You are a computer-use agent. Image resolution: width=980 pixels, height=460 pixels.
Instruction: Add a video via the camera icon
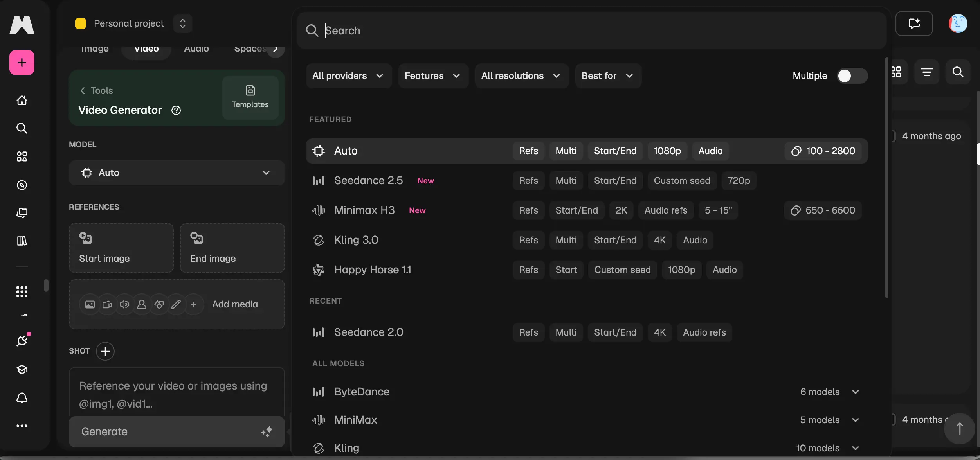pyautogui.click(x=107, y=304)
